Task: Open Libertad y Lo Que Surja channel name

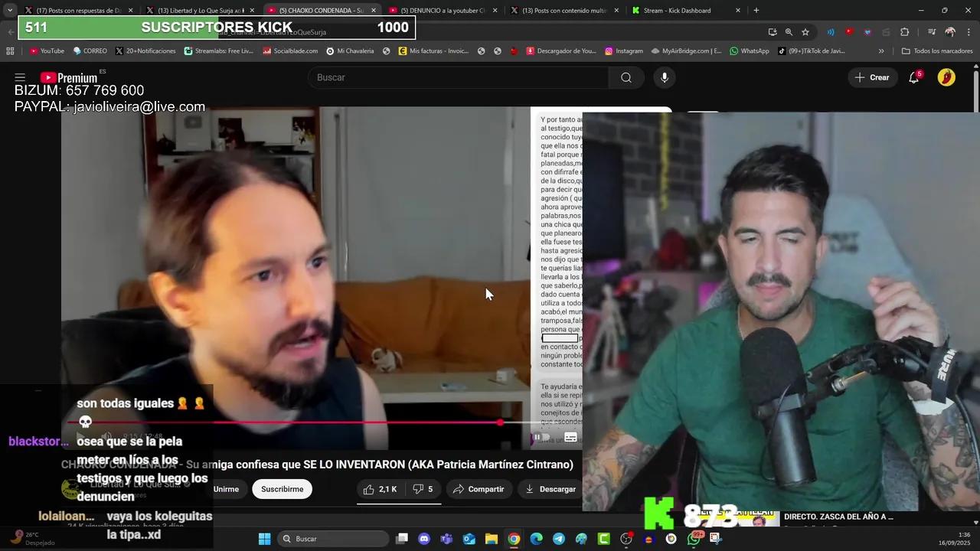Action: point(136,484)
